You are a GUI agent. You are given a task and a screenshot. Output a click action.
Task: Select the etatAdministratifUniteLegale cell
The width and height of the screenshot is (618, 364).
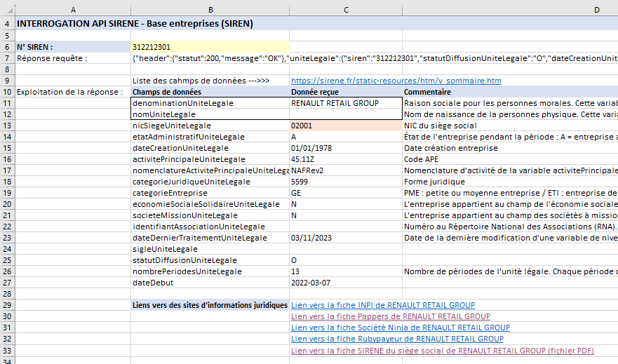(x=210, y=137)
